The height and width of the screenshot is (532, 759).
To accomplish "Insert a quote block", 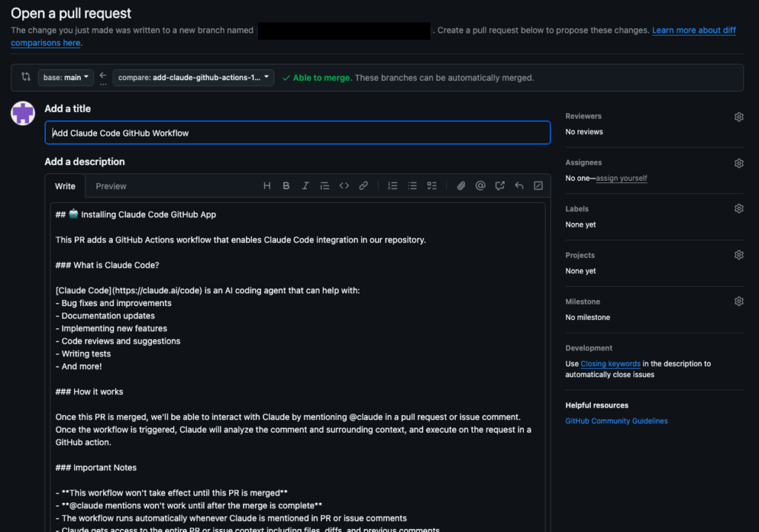I will (x=325, y=186).
